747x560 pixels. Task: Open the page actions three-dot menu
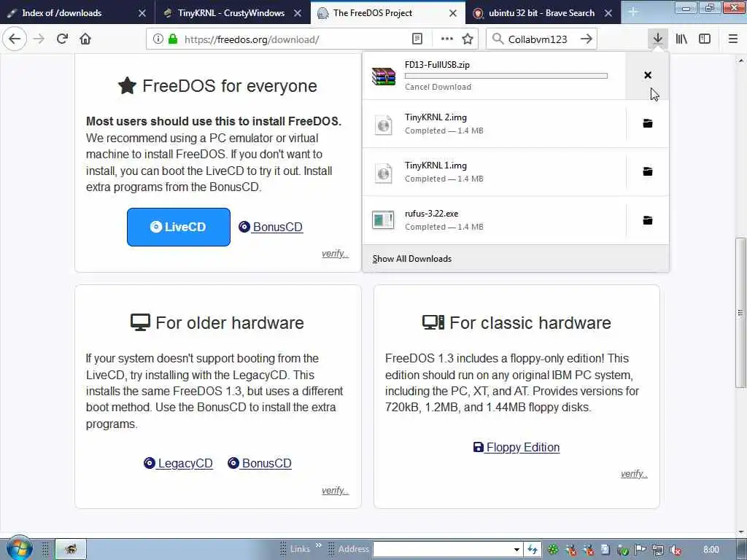point(447,39)
